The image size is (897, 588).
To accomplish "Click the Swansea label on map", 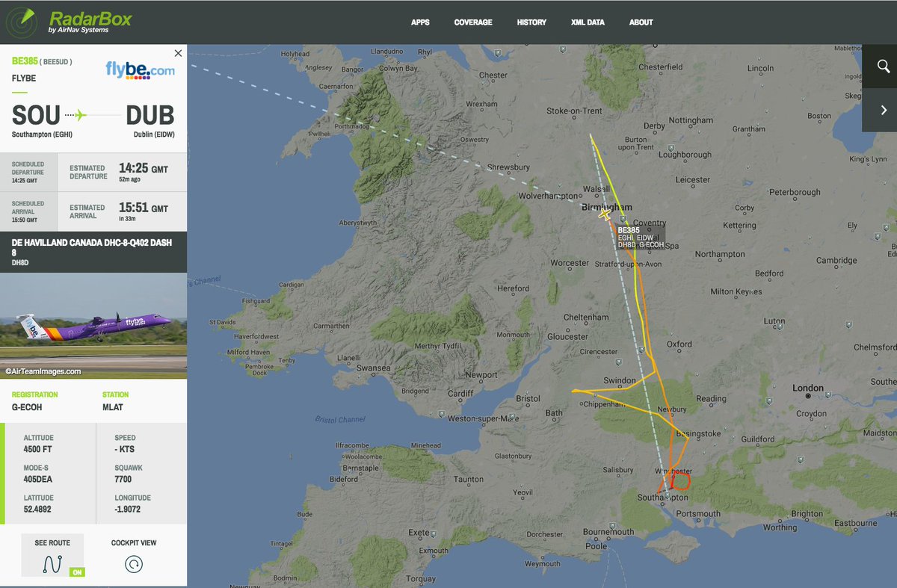I will coord(374,368).
